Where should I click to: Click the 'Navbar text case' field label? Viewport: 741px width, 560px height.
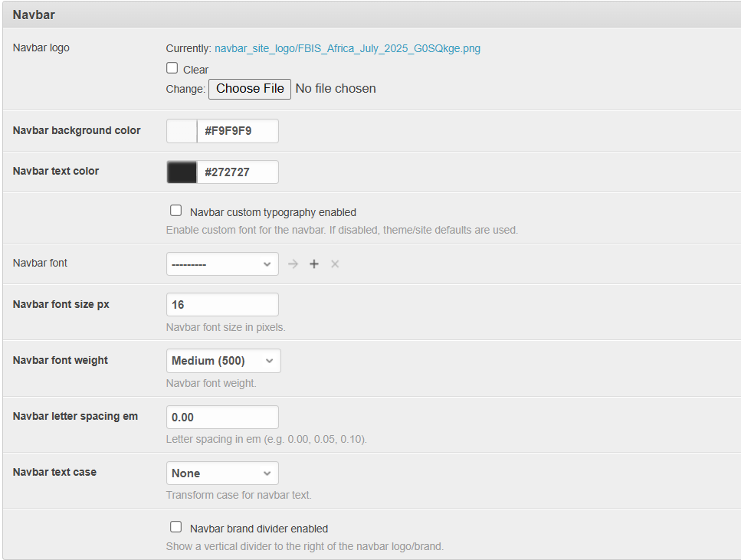(x=54, y=472)
